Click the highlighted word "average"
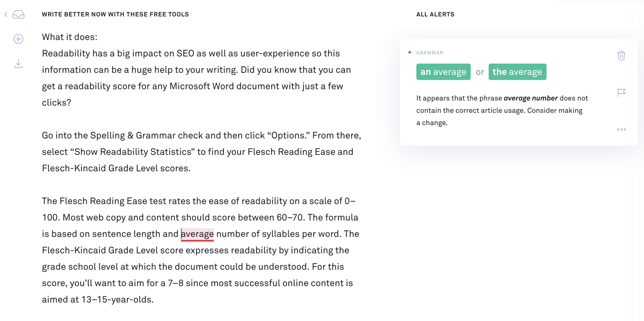Viewport: 644px width, 321px height. 198,234
